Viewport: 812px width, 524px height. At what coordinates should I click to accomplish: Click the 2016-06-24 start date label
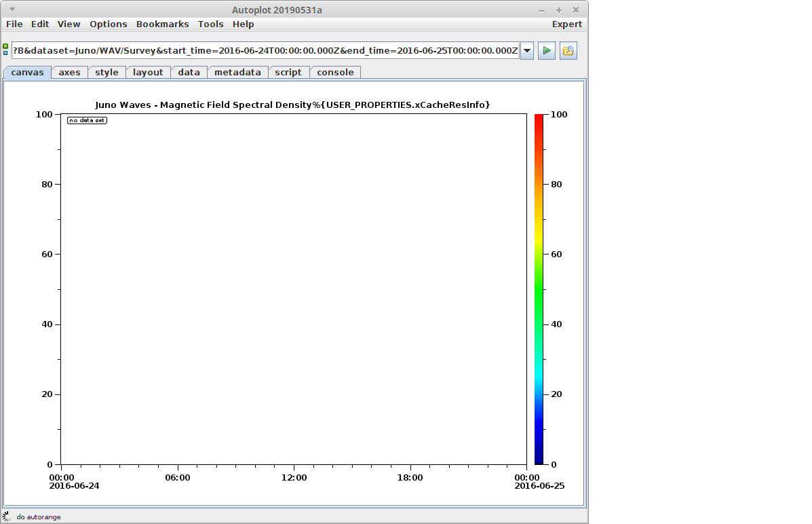tap(74, 486)
